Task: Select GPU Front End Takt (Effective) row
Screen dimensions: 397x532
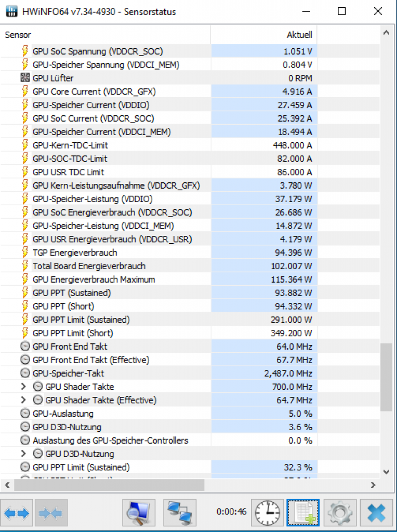Action: [x=190, y=360]
